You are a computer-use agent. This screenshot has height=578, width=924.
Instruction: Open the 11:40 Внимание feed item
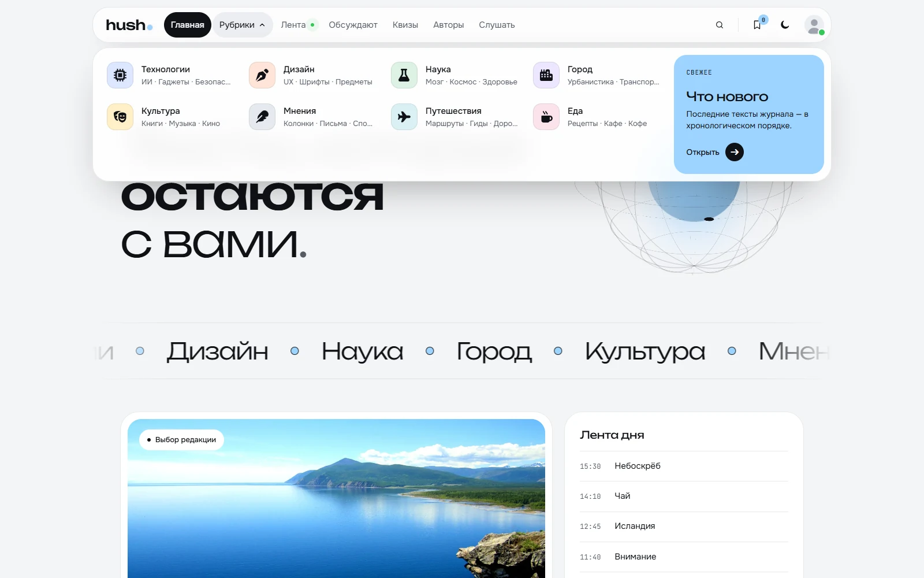[x=684, y=557]
